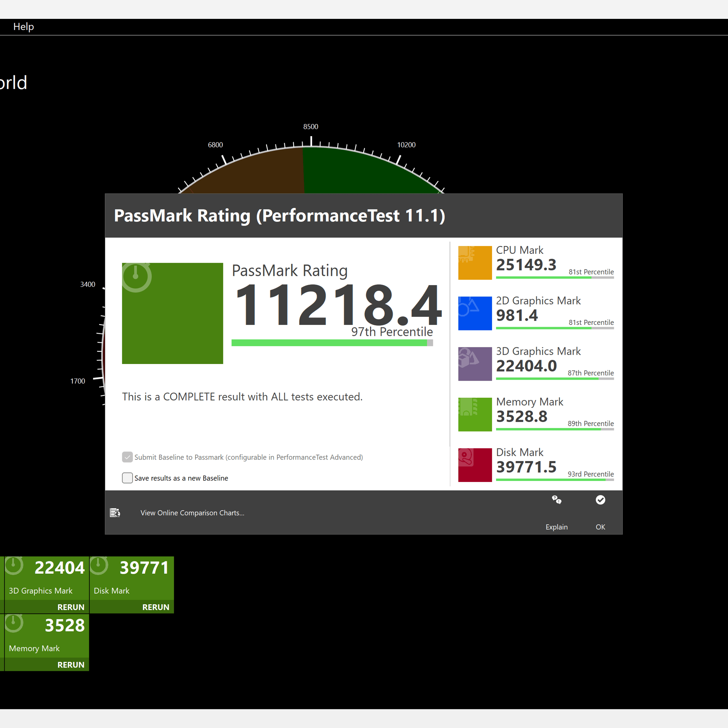This screenshot has width=728, height=728.
Task: Click the 97th Percentile progress bar
Action: point(332,343)
